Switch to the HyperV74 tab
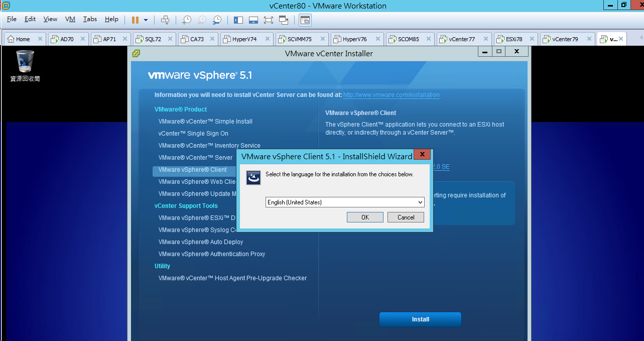 [x=244, y=39]
